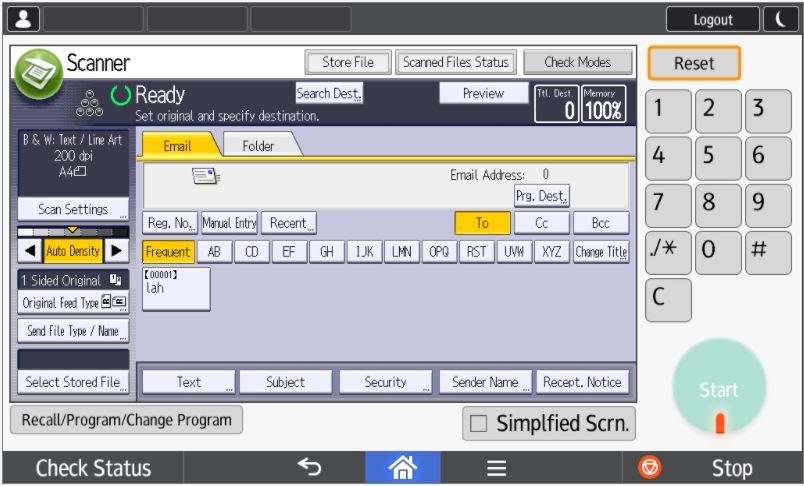The width and height of the screenshot is (804, 486).
Task: Select the lah destination entry
Action: tap(176, 288)
